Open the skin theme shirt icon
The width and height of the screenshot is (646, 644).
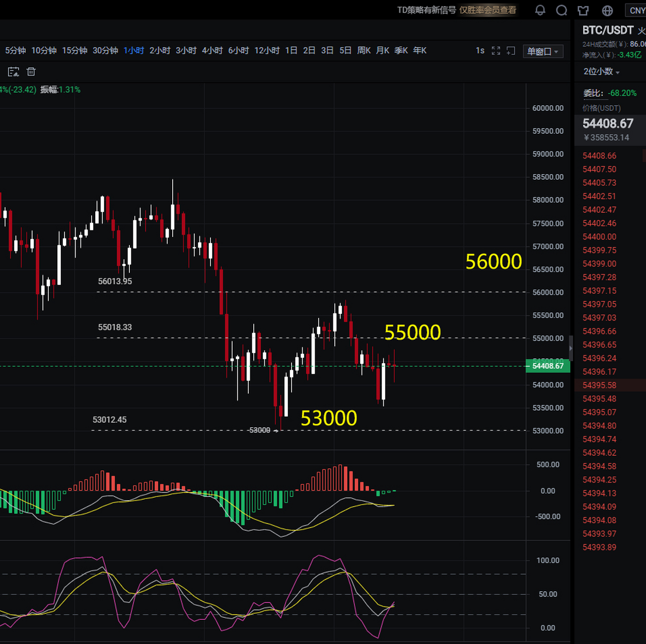(583, 10)
